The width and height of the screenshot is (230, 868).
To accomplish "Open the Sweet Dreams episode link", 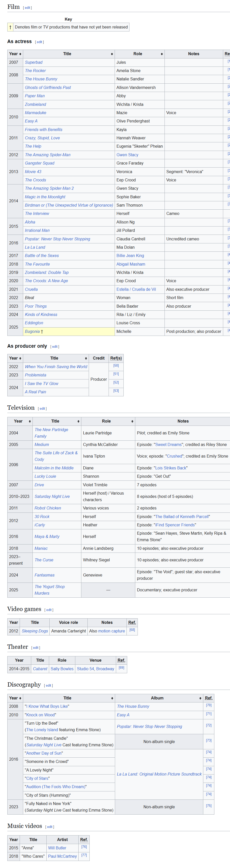I will click(x=168, y=445).
